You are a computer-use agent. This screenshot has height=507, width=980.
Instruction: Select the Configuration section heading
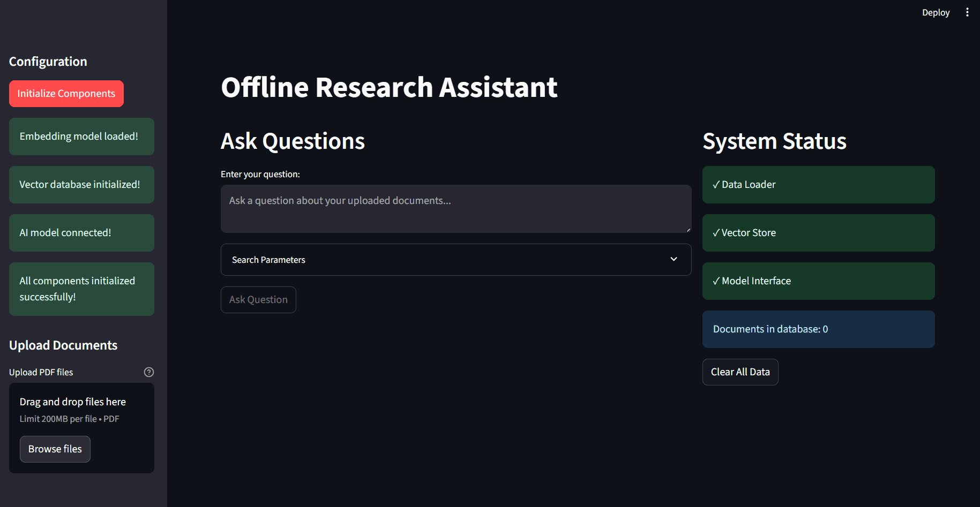point(48,61)
